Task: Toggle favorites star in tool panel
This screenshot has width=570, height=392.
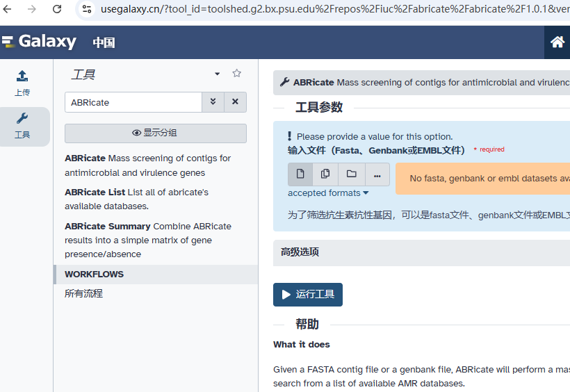Action: pyautogui.click(x=236, y=74)
